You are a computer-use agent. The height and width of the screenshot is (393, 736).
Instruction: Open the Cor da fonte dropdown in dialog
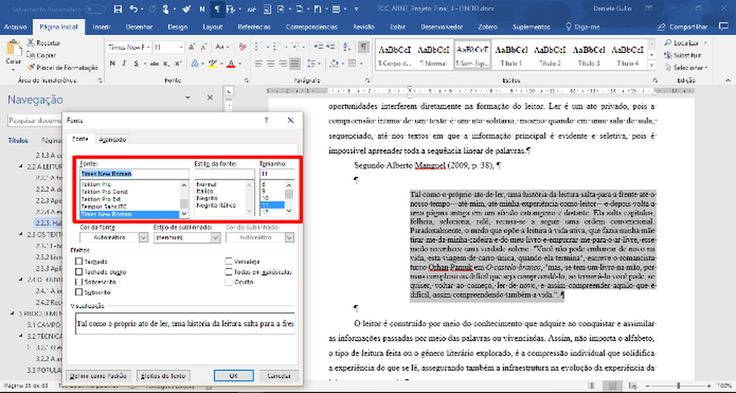143,238
